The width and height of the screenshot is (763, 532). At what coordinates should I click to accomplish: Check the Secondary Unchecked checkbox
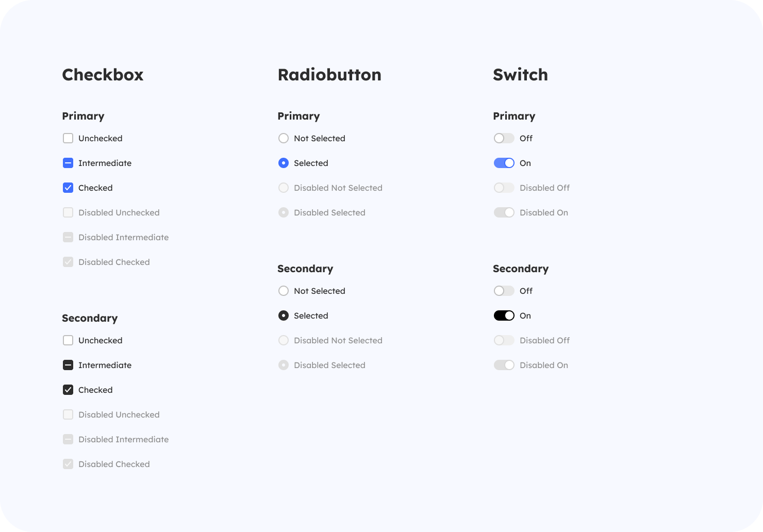pos(68,340)
